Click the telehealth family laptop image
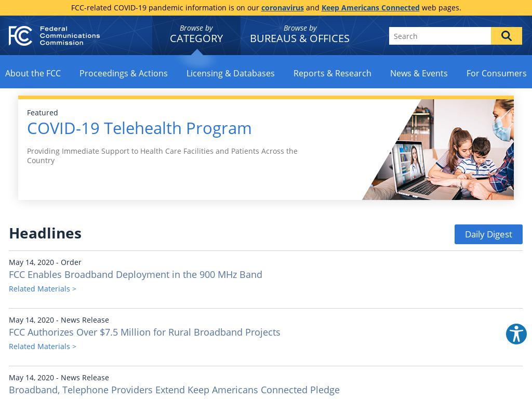Image resolution: width=532 pixels, height=399 pixels. click(442, 150)
